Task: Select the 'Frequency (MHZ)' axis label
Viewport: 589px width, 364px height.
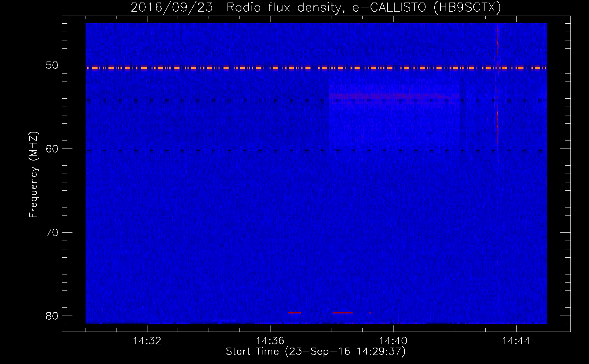Action: [x=33, y=175]
